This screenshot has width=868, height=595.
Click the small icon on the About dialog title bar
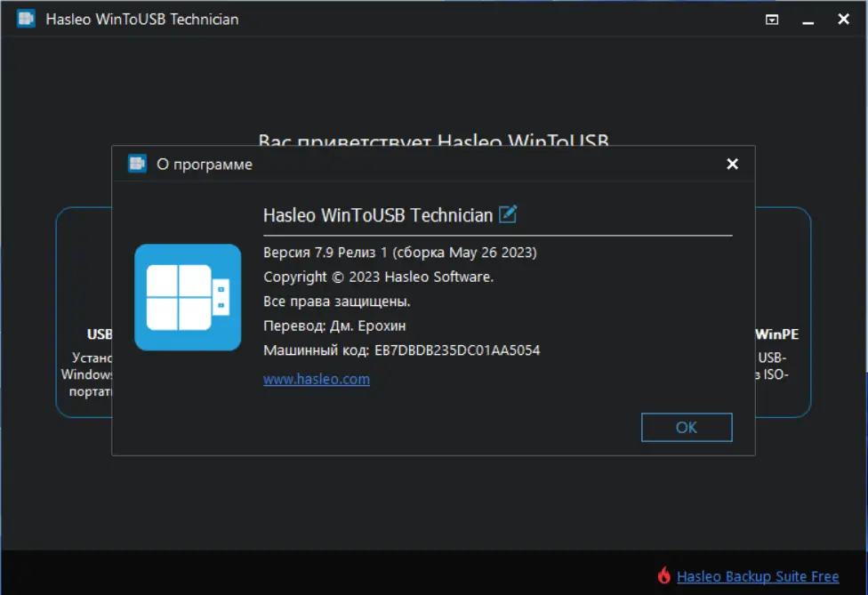[137, 164]
